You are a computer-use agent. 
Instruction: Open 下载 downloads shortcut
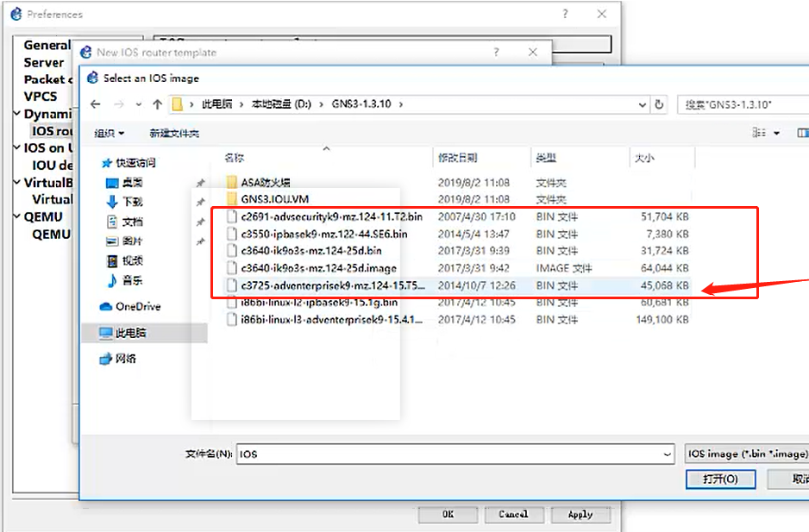click(x=124, y=202)
